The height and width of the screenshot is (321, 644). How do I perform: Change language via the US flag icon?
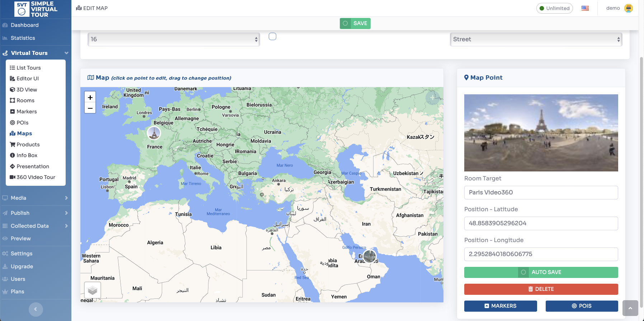click(x=585, y=8)
